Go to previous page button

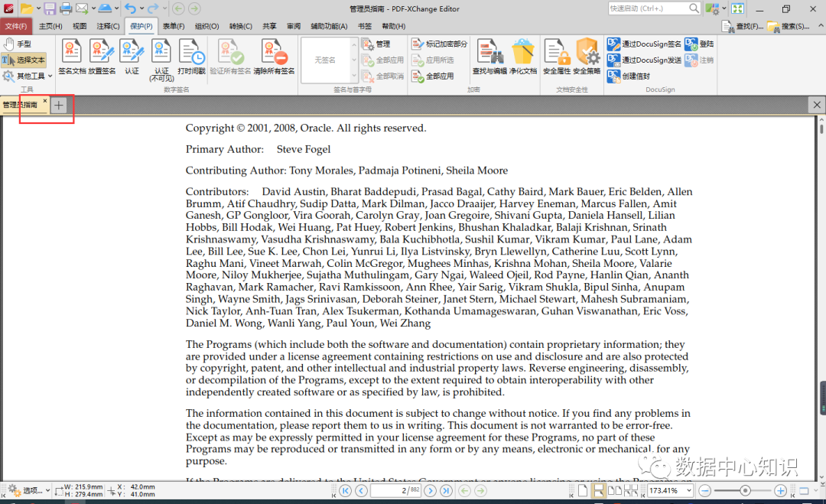pyautogui.click(x=361, y=491)
